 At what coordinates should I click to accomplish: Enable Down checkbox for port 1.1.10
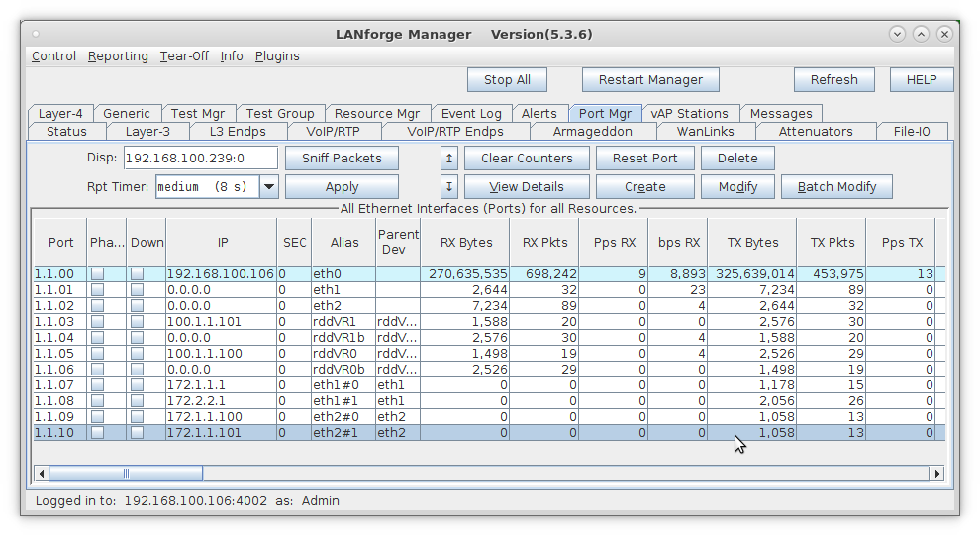tap(138, 433)
